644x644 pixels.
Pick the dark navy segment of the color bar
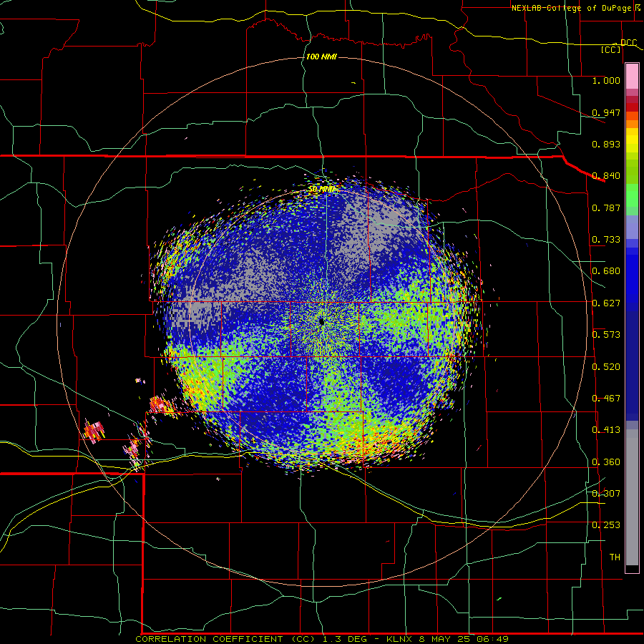point(632,366)
